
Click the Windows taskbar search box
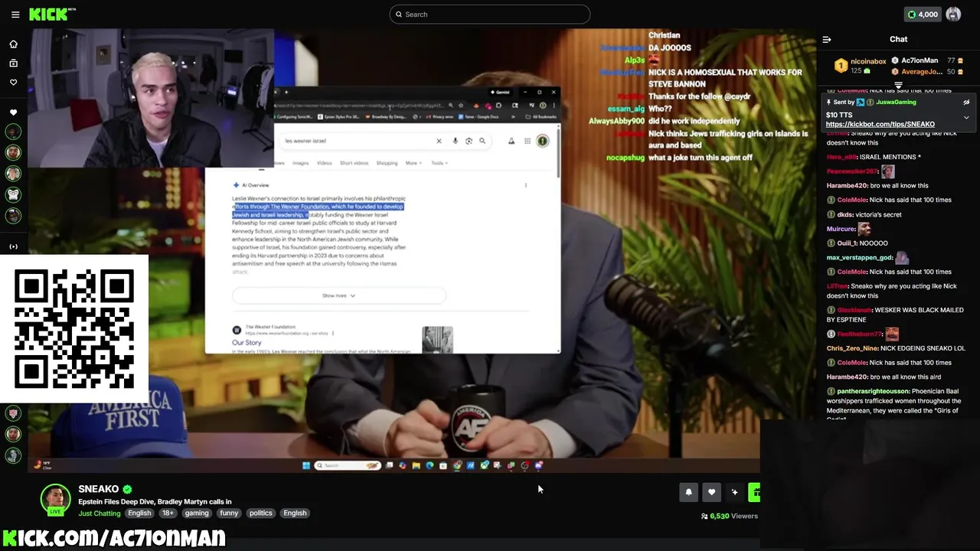coord(348,465)
